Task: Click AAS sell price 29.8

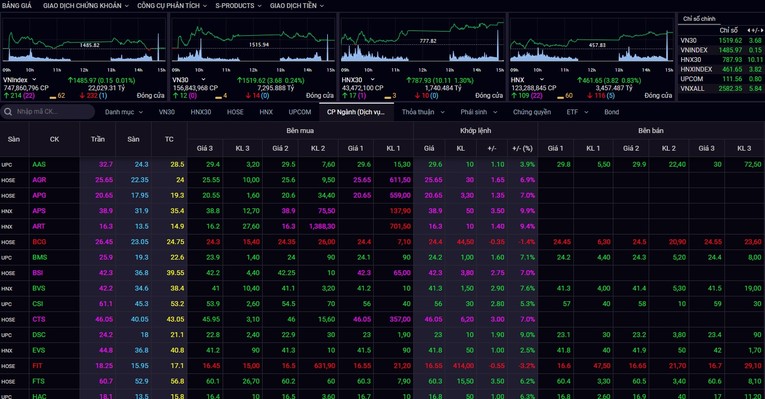Action: tap(564, 164)
